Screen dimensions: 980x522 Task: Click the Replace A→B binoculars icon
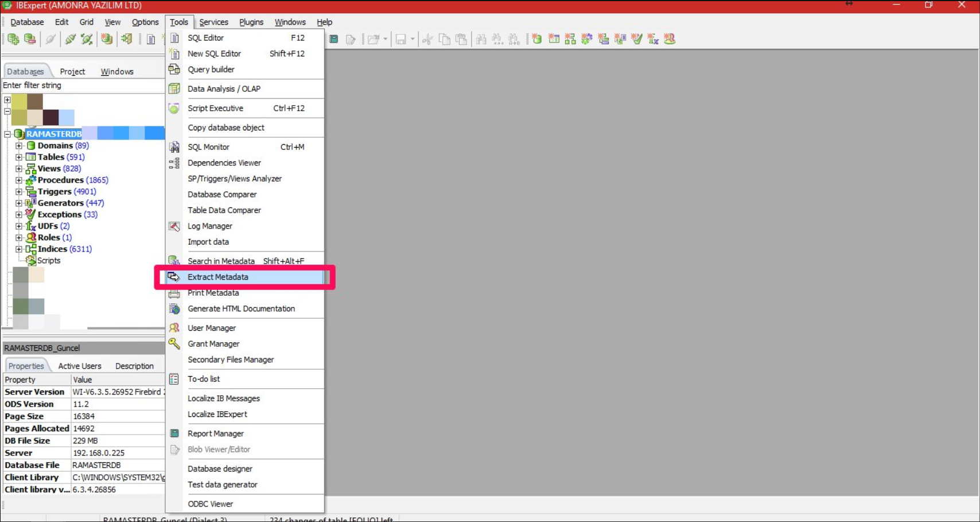click(514, 39)
